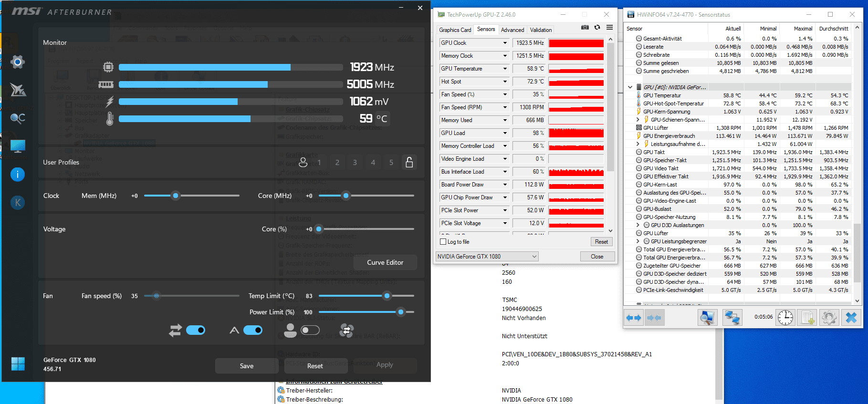The width and height of the screenshot is (868, 404).
Task: Open the blue info icon in Afterburner
Action: [18, 175]
